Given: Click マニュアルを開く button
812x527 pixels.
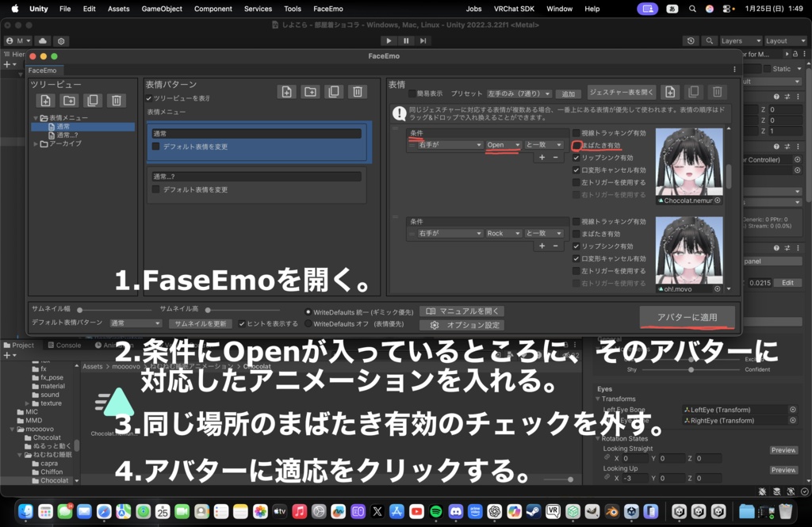Looking at the screenshot, I should (462, 311).
